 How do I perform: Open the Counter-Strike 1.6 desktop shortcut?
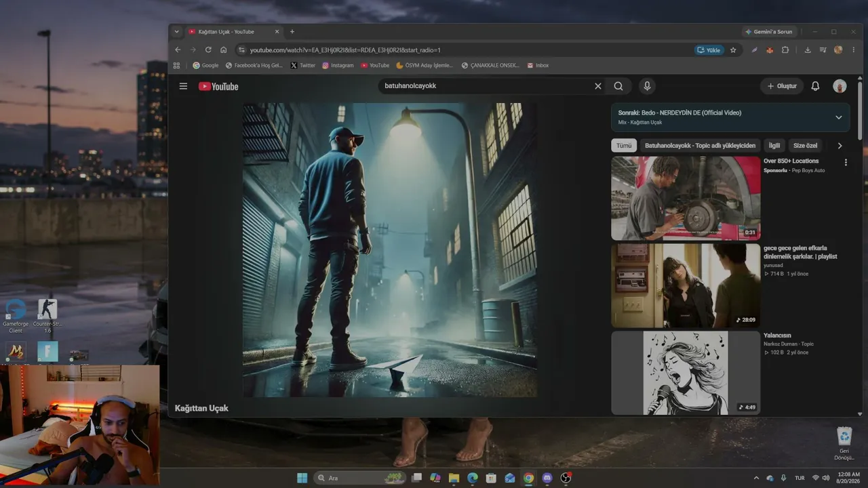47,316
